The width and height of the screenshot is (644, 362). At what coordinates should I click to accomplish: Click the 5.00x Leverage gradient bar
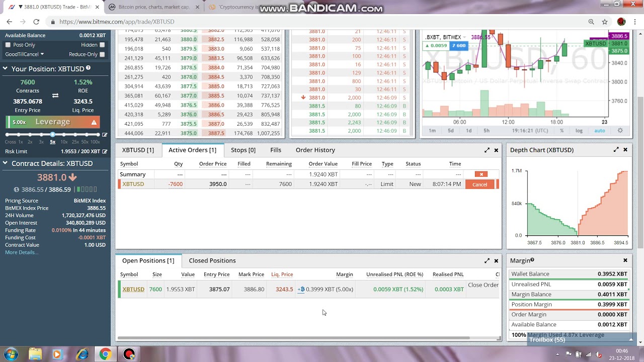click(x=53, y=122)
